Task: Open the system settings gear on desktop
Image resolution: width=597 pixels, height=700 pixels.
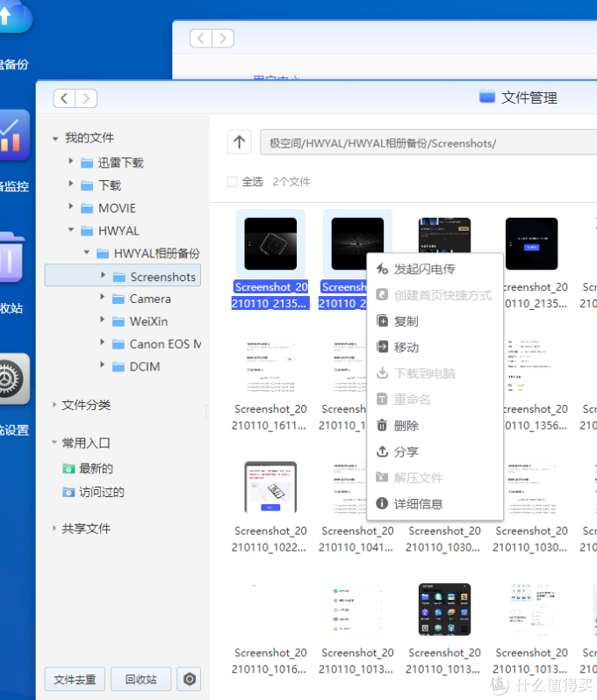Action: pyautogui.click(x=11, y=379)
